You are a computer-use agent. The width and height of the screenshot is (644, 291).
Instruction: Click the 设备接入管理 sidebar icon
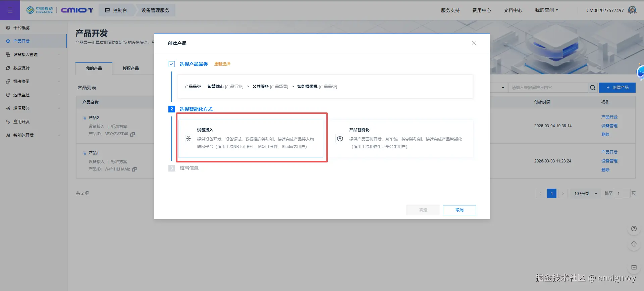tap(8, 54)
